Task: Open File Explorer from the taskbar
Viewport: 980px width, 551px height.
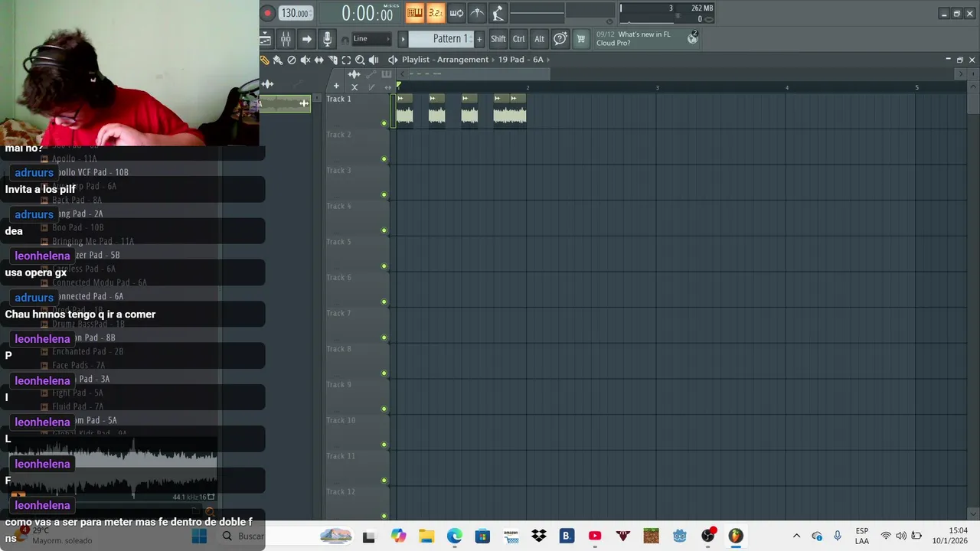Action: pos(426,536)
